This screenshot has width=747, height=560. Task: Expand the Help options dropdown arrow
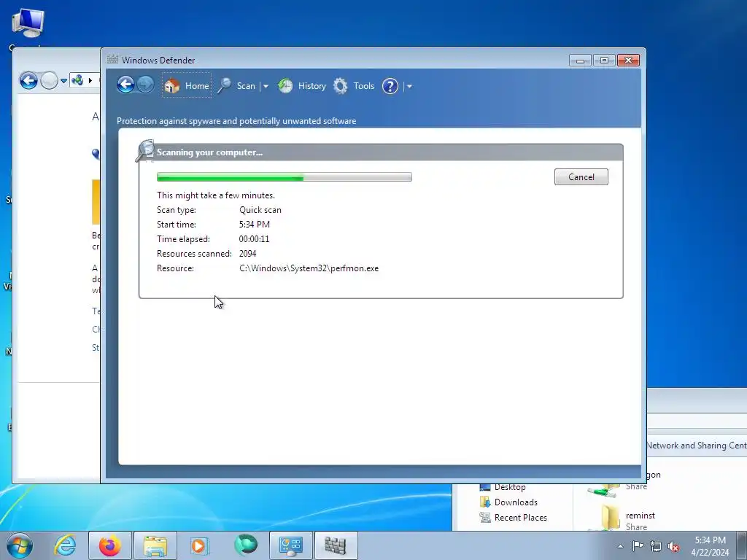(x=409, y=86)
